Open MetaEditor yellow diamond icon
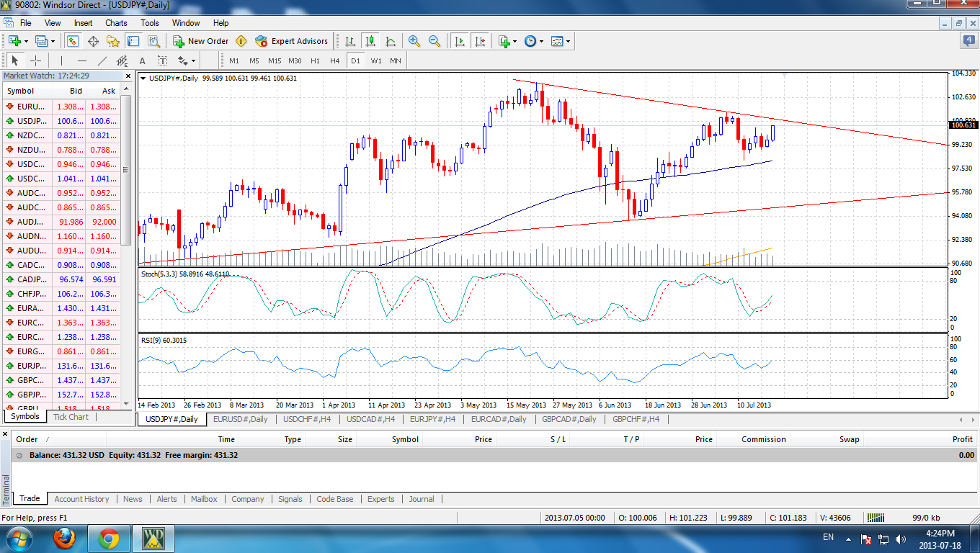 click(241, 41)
